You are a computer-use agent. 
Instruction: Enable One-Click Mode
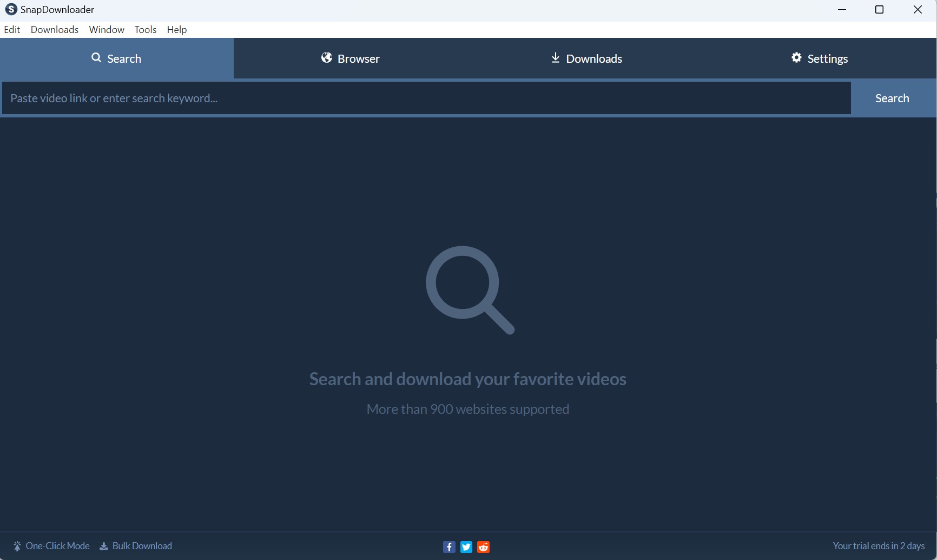pyautogui.click(x=51, y=546)
